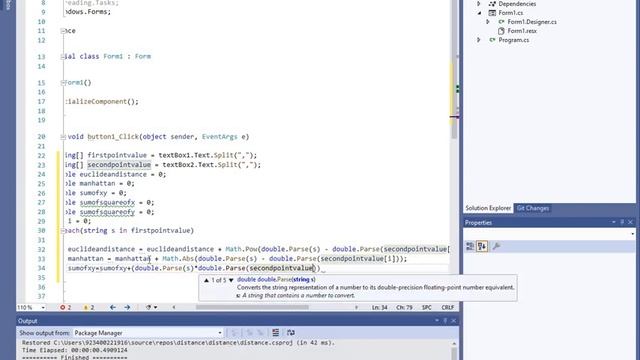Select the Dependencies icon in Solution Explorer
Viewport: 640px width, 360px height.
(492, 4)
